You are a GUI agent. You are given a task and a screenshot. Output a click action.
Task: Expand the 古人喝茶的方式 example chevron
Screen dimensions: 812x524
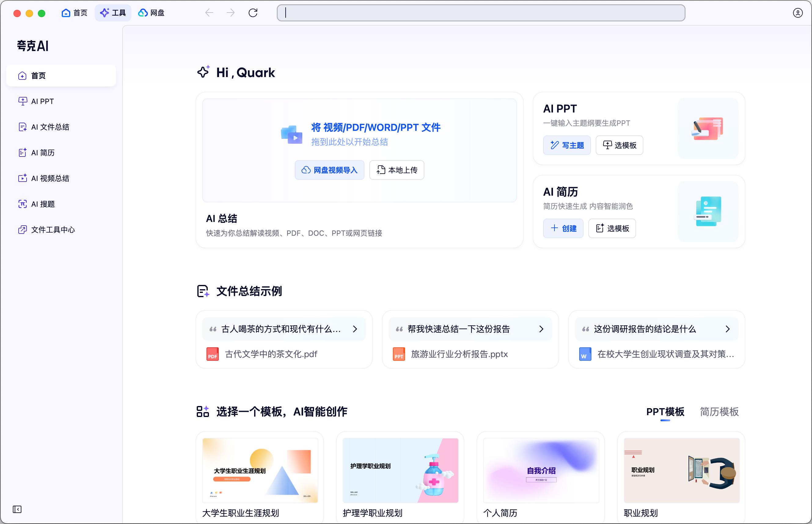click(x=355, y=329)
